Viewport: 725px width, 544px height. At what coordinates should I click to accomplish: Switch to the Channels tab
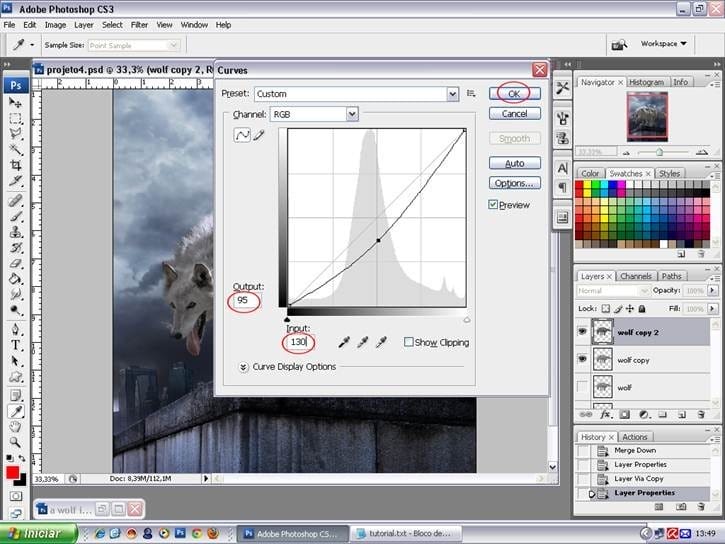636,276
